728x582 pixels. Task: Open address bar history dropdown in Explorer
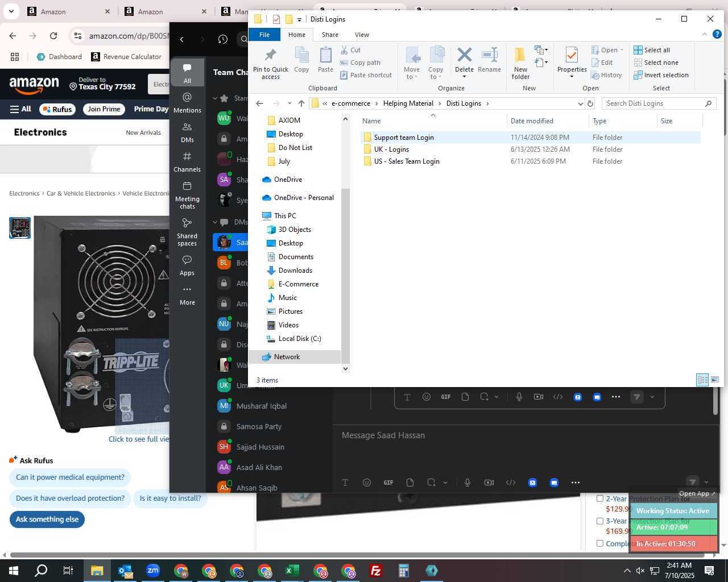point(580,103)
